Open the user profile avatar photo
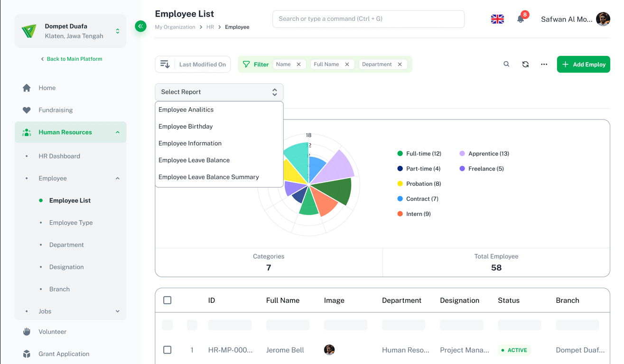The width and height of the screenshot is (624, 364). pyautogui.click(x=603, y=19)
